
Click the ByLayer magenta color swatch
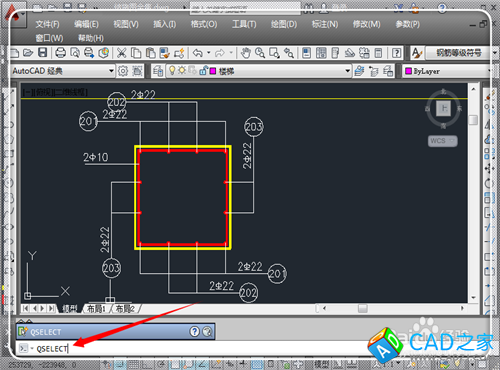(408, 71)
